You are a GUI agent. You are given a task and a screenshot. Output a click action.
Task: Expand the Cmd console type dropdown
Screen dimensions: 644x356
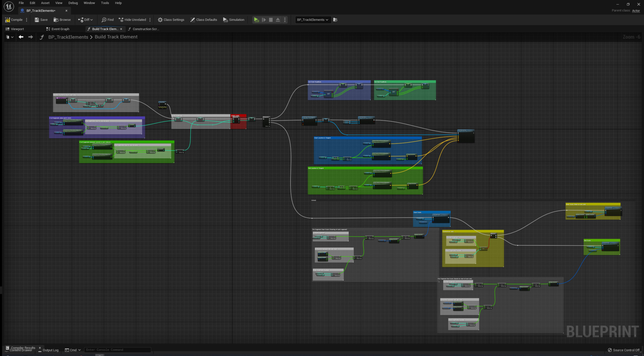(73, 350)
